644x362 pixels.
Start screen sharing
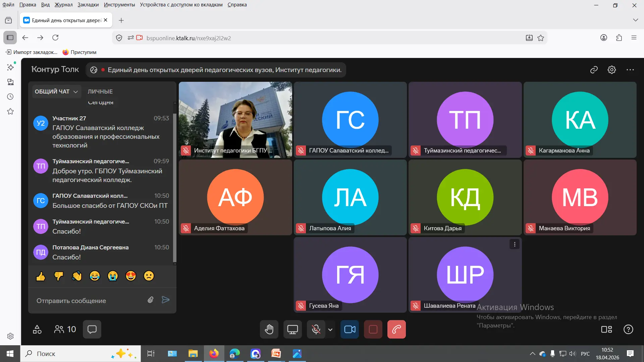pos(292,329)
